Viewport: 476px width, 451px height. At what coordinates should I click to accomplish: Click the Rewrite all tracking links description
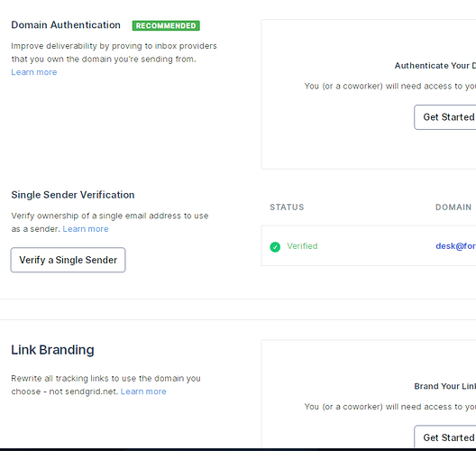(x=105, y=385)
